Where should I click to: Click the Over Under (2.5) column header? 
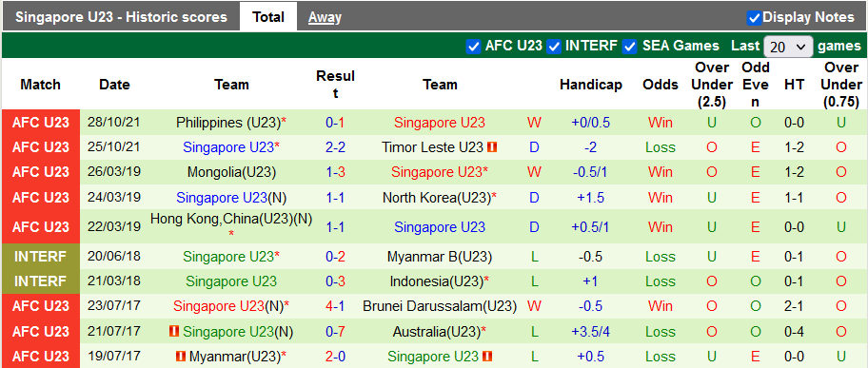(712, 85)
